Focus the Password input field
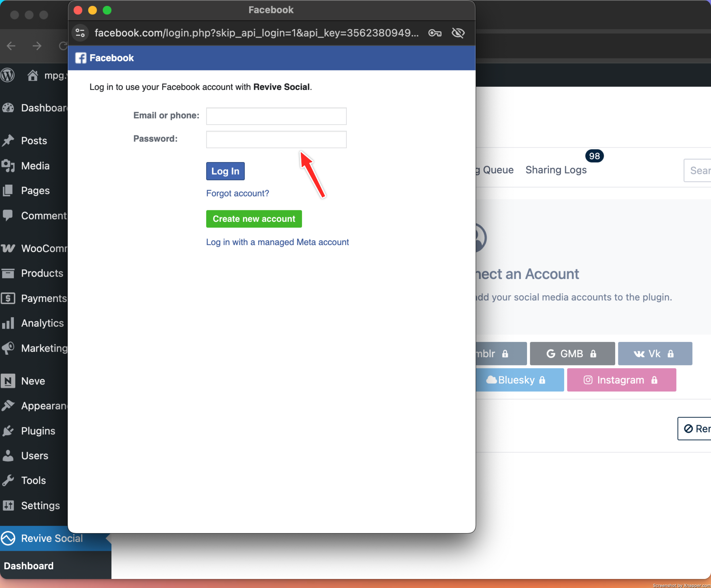The height and width of the screenshot is (588, 711). click(276, 140)
